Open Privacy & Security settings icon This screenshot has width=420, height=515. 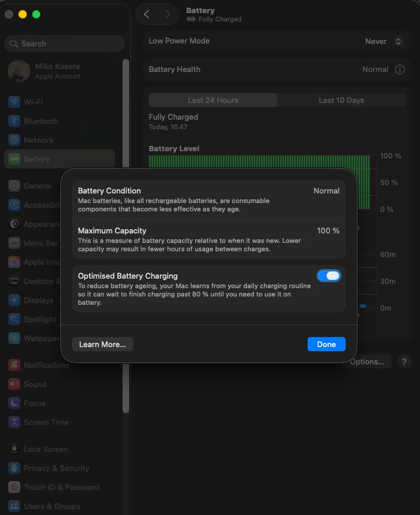14,468
